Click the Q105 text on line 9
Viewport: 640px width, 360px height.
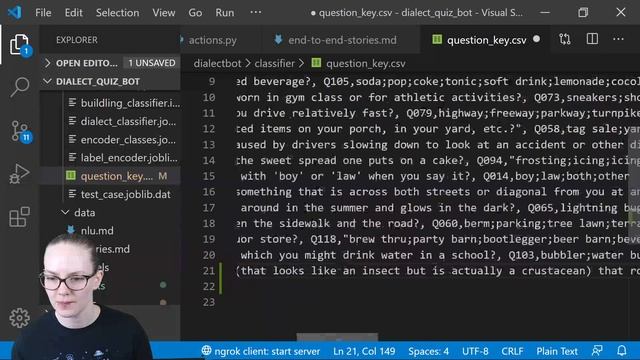click(336, 81)
